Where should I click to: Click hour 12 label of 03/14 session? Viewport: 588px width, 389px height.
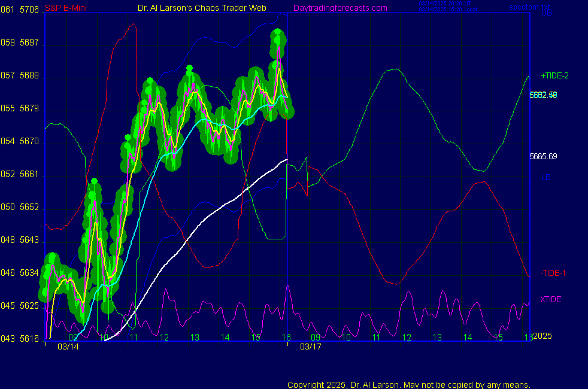point(164,338)
